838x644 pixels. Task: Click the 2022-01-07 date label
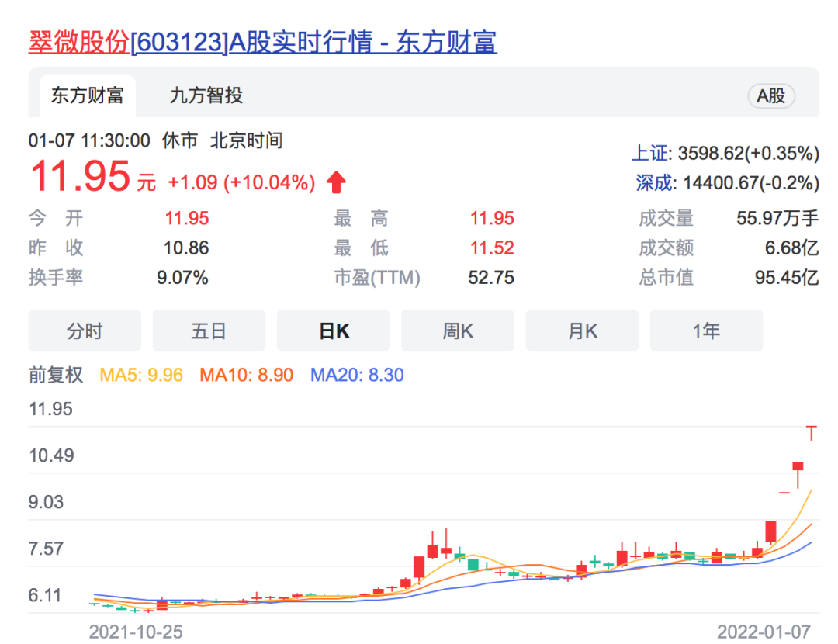coord(764,632)
